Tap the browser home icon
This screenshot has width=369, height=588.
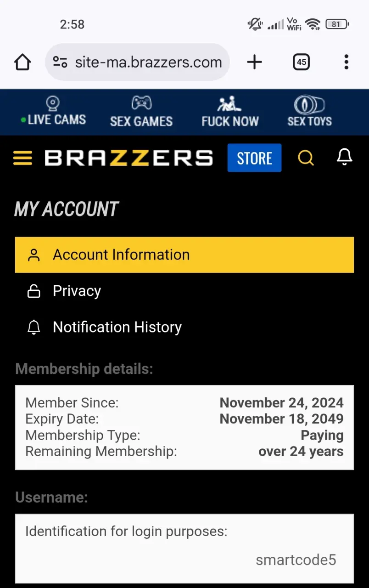click(x=22, y=62)
